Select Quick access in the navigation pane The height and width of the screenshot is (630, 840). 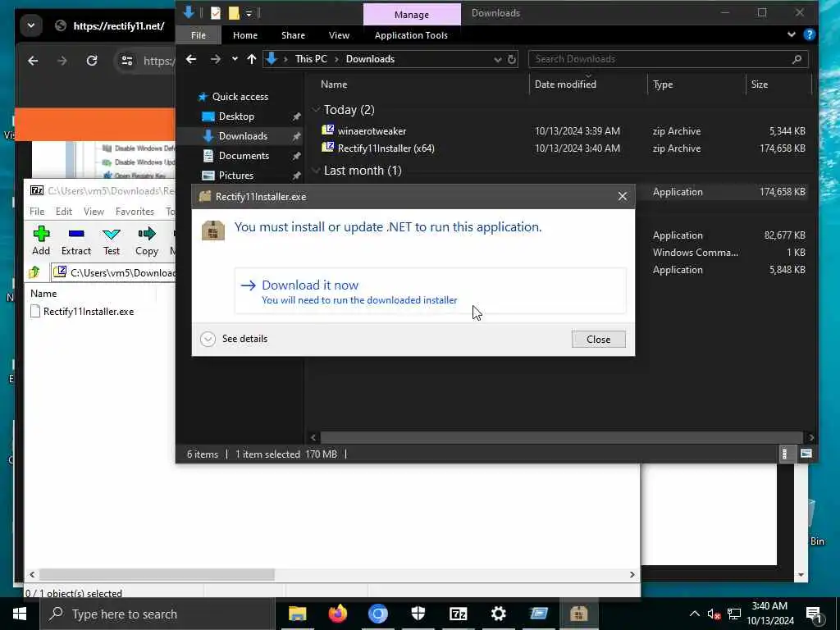coord(240,97)
